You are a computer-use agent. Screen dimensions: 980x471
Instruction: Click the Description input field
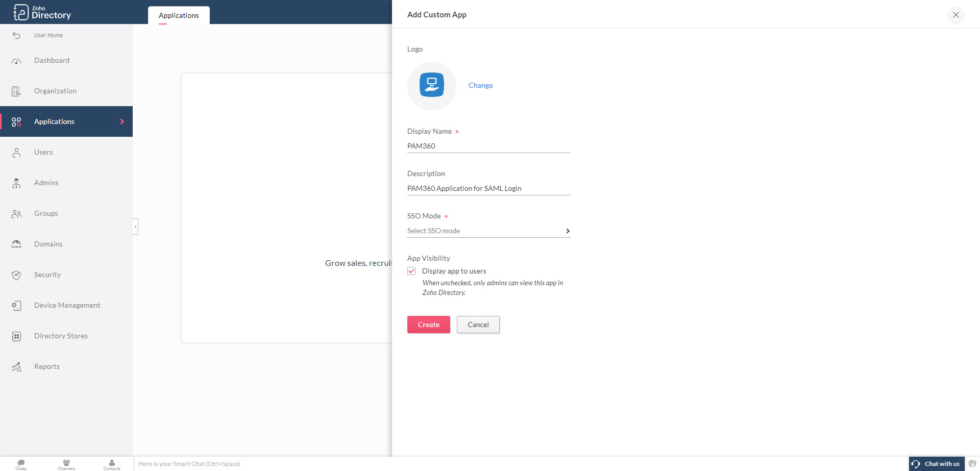click(488, 188)
